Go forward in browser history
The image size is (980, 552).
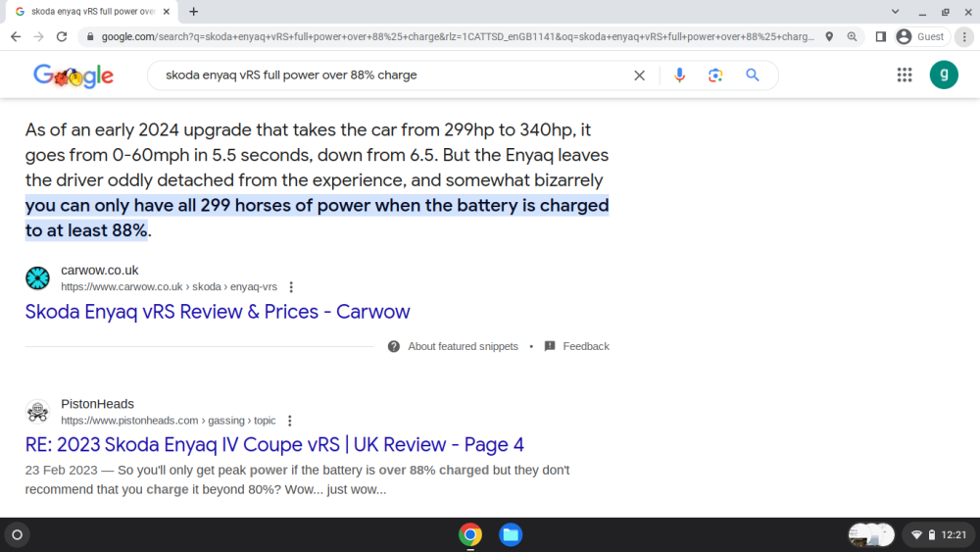pos(39,37)
